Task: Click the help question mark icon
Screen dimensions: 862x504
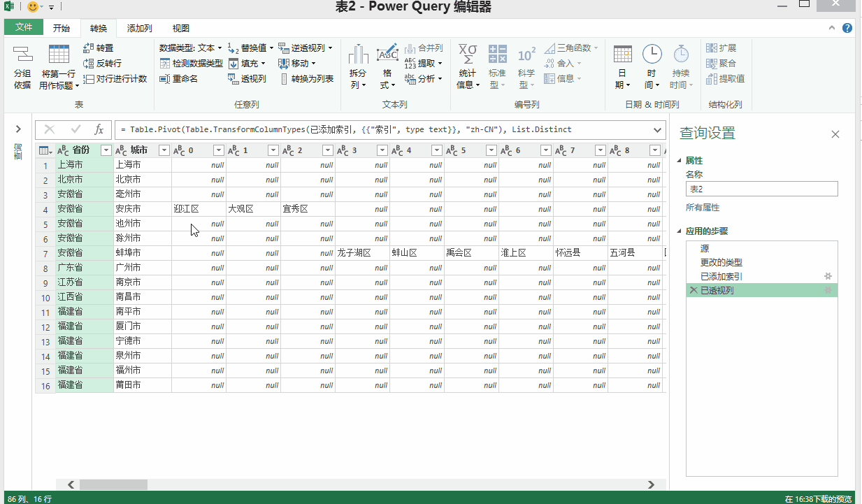Action: pos(847,29)
